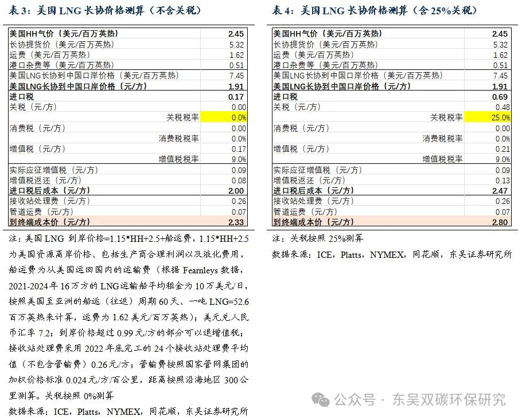Click the 2.80 end-user cost value in Table 4
Viewport: 522px width, 420px height.
(500, 222)
